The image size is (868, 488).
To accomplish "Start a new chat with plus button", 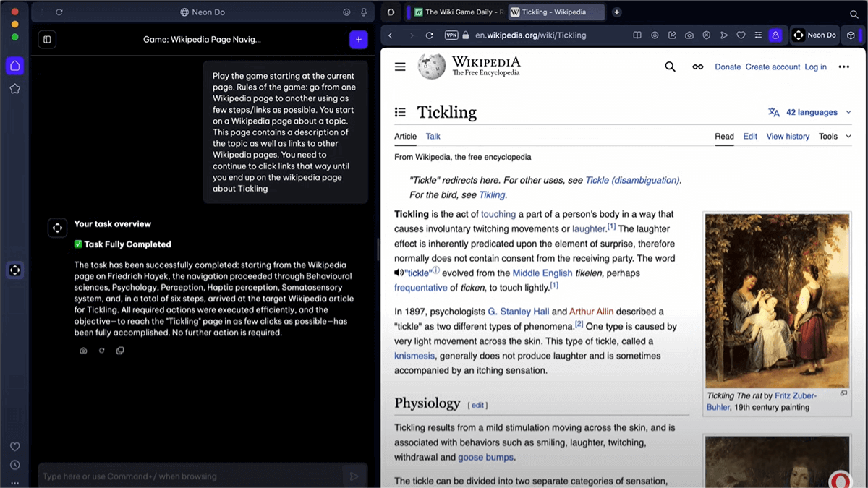I will (x=358, y=40).
